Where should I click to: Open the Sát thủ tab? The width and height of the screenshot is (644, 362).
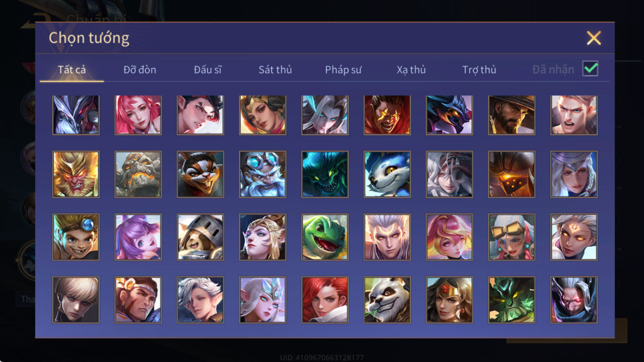[x=275, y=70]
